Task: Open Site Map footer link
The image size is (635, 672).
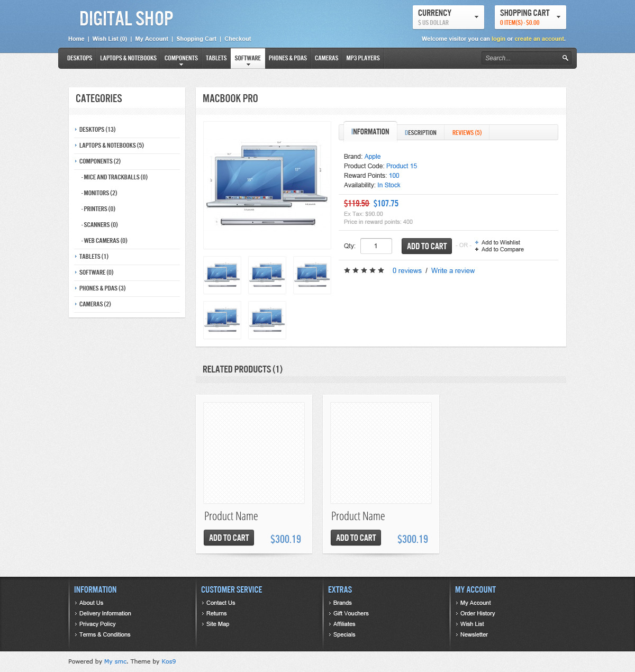Action: click(x=217, y=624)
